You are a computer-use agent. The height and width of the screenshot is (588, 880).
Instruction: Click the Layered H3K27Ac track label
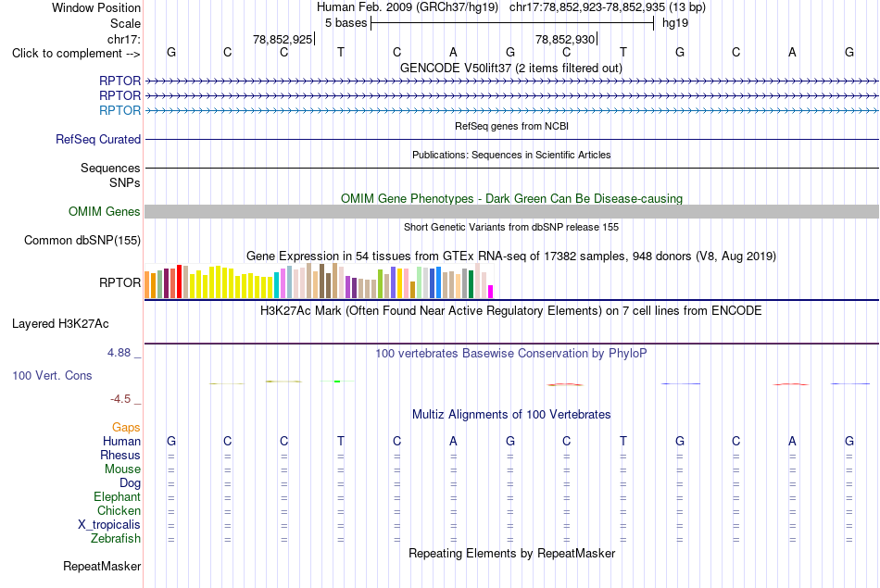tap(60, 324)
